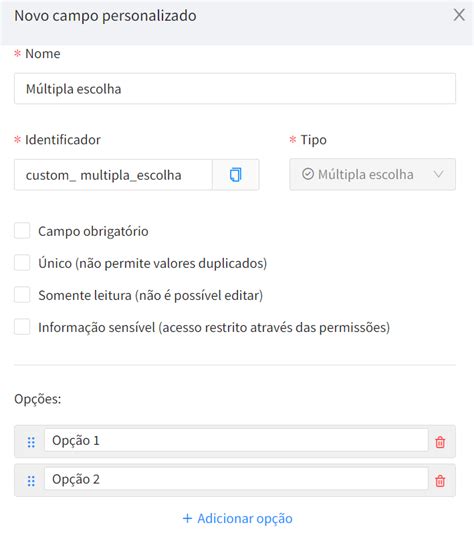Toggle the Somente leitura checkbox
The height and width of the screenshot is (535, 474).
tap(22, 295)
